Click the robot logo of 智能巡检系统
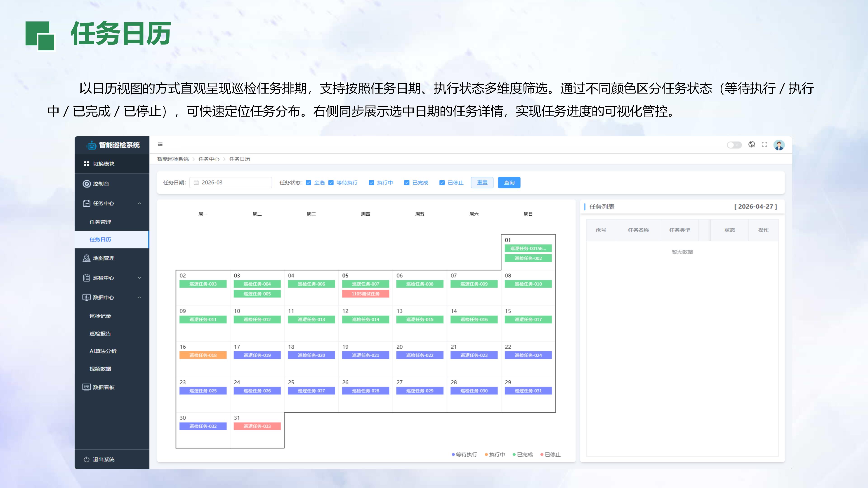The height and width of the screenshot is (488, 868). pyautogui.click(x=91, y=145)
